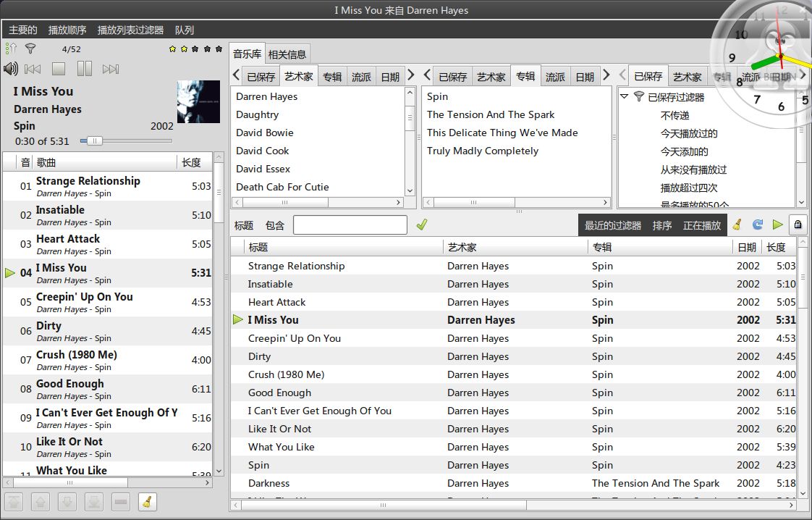Click the green play arrow in filter toolbar

pos(777,225)
